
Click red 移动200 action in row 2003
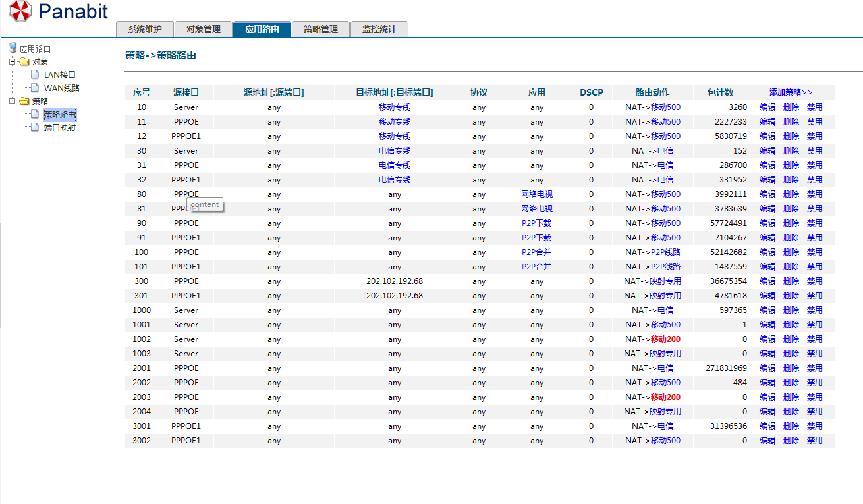[665, 397]
